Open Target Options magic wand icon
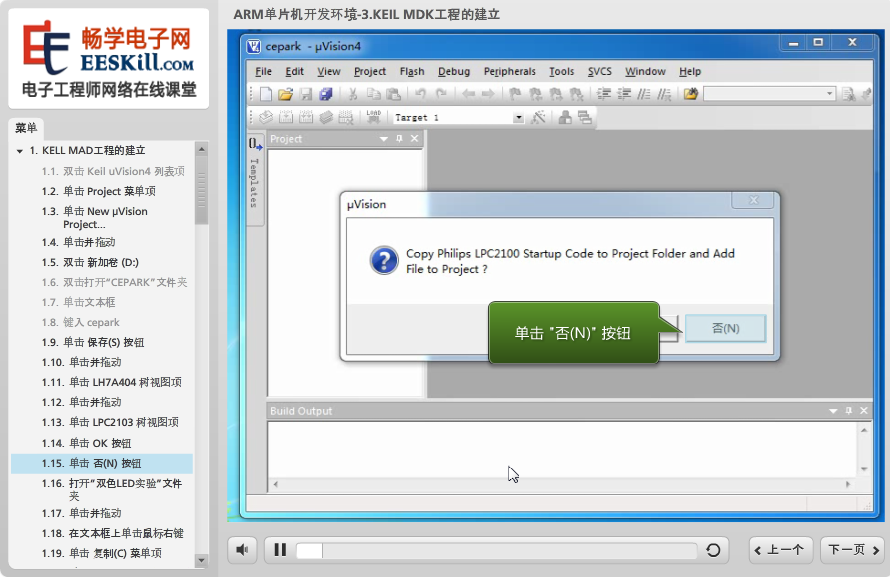 538,117
